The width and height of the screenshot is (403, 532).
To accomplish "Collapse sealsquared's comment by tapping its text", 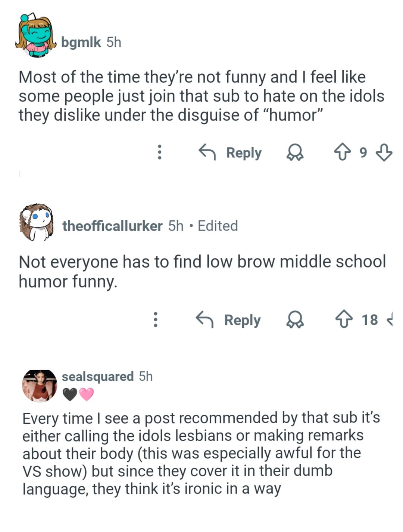I will coord(201,453).
